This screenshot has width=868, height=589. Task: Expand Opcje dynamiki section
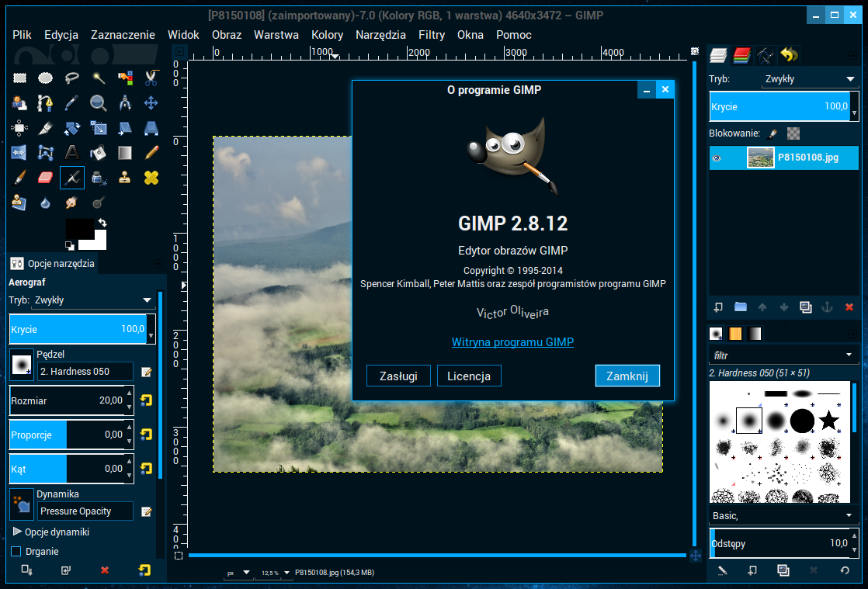pyautogui.click(x=17, y=532)
